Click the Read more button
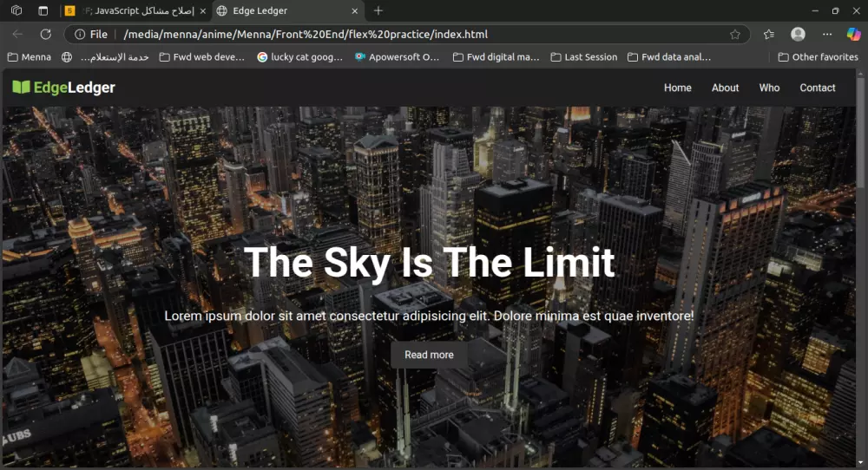The image size is (868, 470). tap(429, 355)
